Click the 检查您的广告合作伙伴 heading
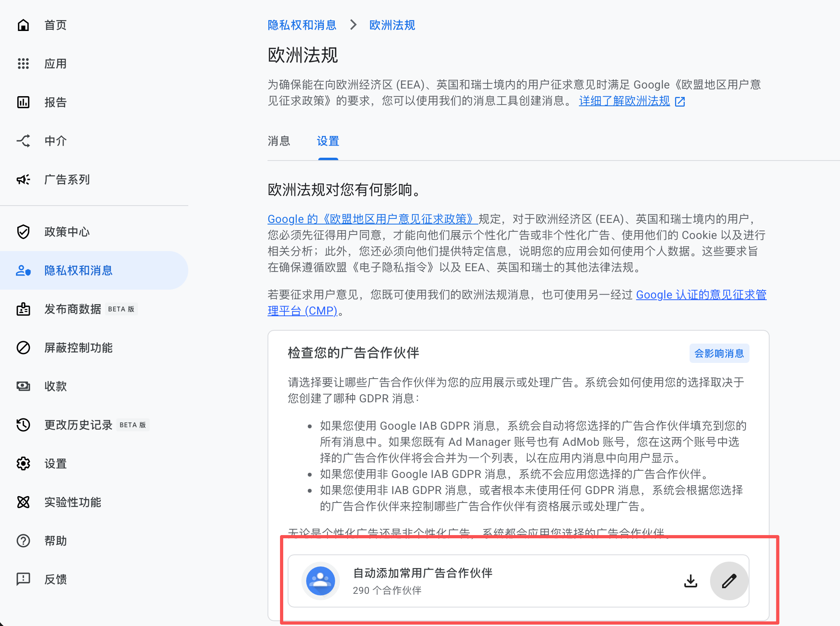Viewport: 840px width, 626px height. point(354,353)
